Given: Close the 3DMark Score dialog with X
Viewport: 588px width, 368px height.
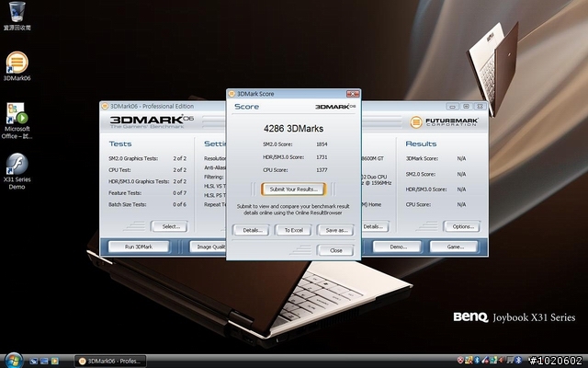Looking at the screenshot, I should click(353, 94).
